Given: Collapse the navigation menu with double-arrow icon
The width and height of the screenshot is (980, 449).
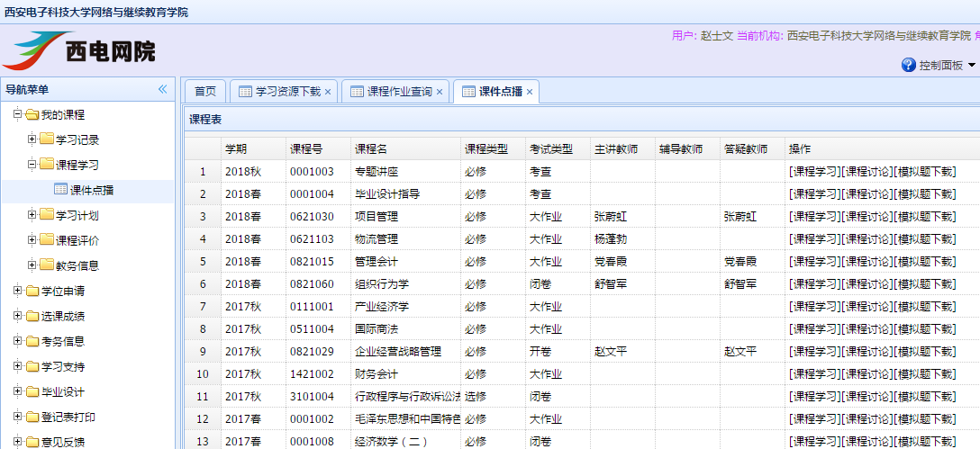Looking at the screenshot, I should [163, 89].
